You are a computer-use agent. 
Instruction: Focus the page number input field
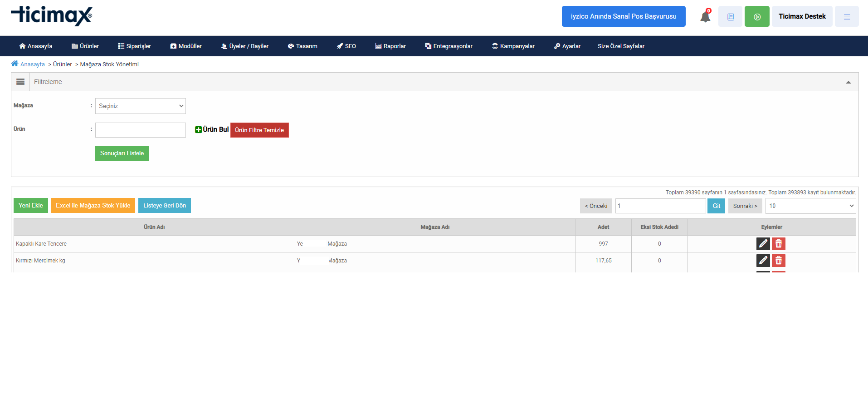(660, 206)
